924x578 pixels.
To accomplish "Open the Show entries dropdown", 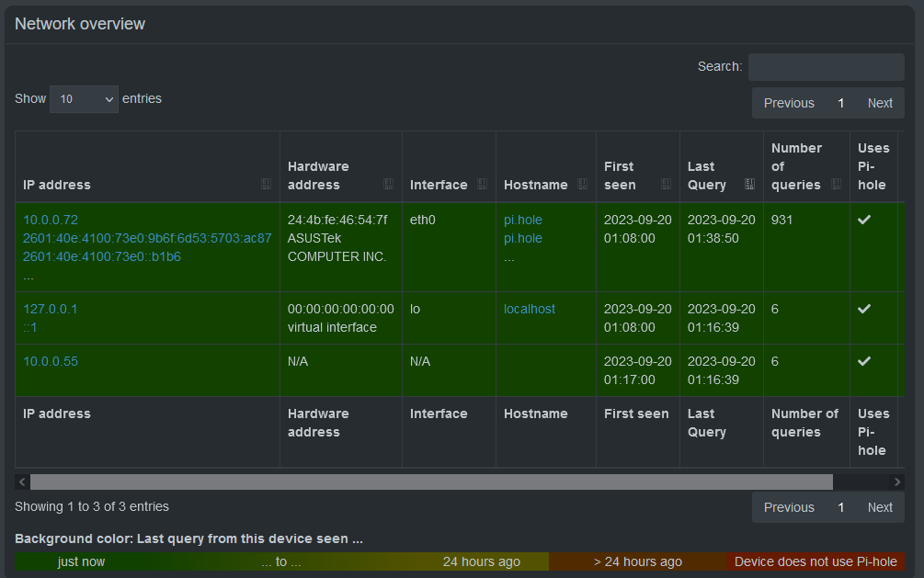I will 84,99.
